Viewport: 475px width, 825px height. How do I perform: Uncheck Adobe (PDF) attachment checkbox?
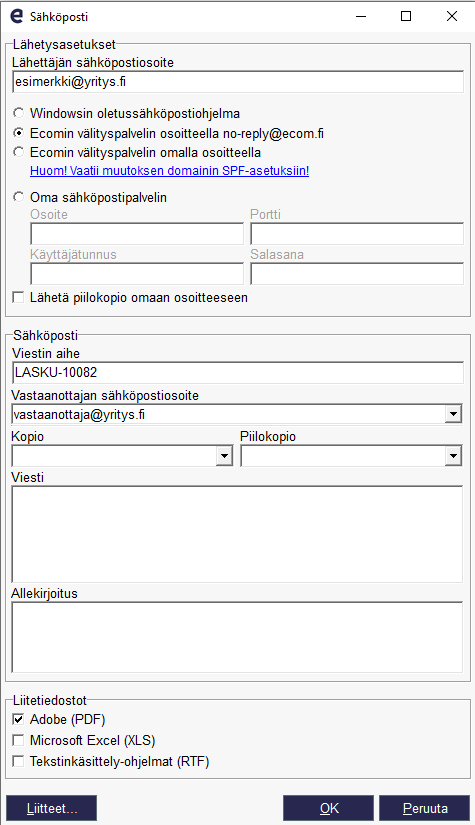click(x=18, y=719)
